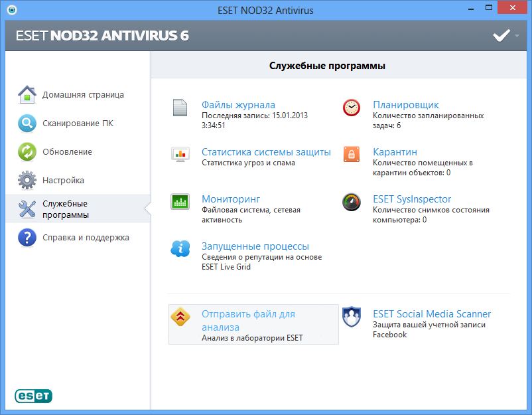Open the Домашняя страница section

[x=83, y=95]
